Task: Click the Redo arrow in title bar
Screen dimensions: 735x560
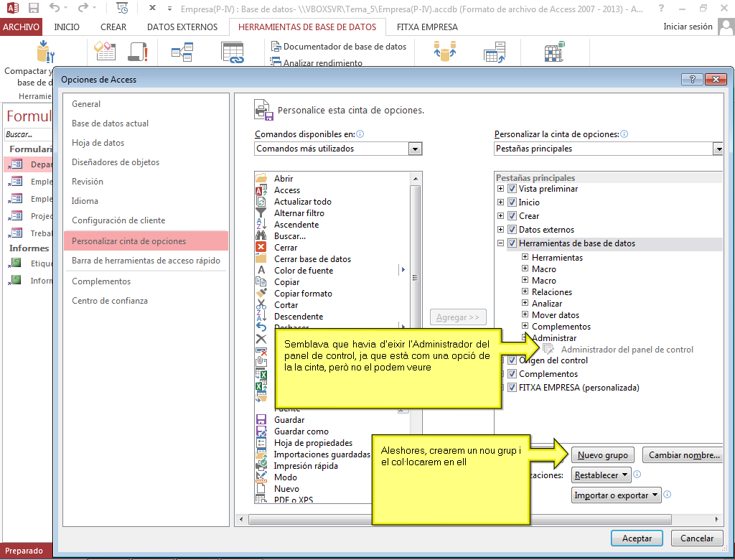Action: click(83, 8)
